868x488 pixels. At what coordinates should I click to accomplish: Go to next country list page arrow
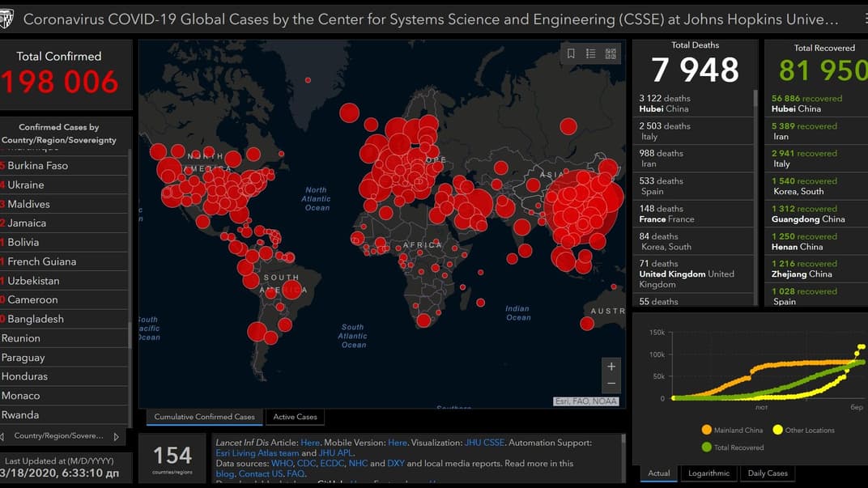pyautogui.click(x=117, y=436)
